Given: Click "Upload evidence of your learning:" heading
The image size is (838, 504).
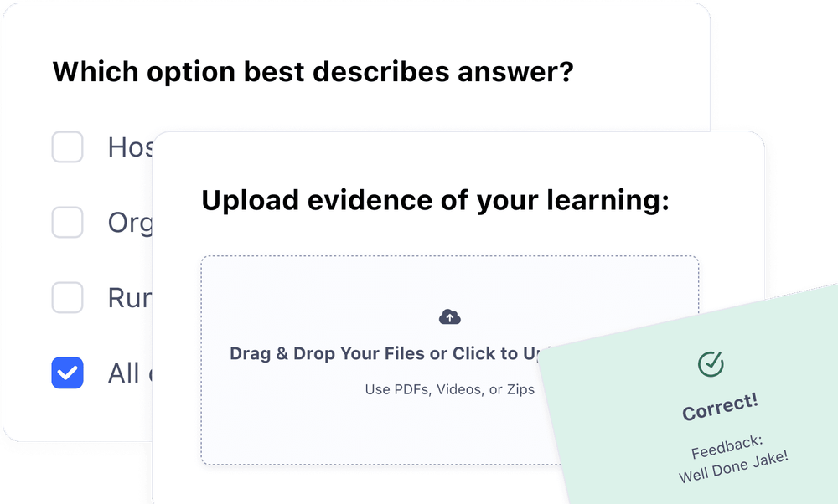Looking at the screenshot, I should [x=435, y=200].
